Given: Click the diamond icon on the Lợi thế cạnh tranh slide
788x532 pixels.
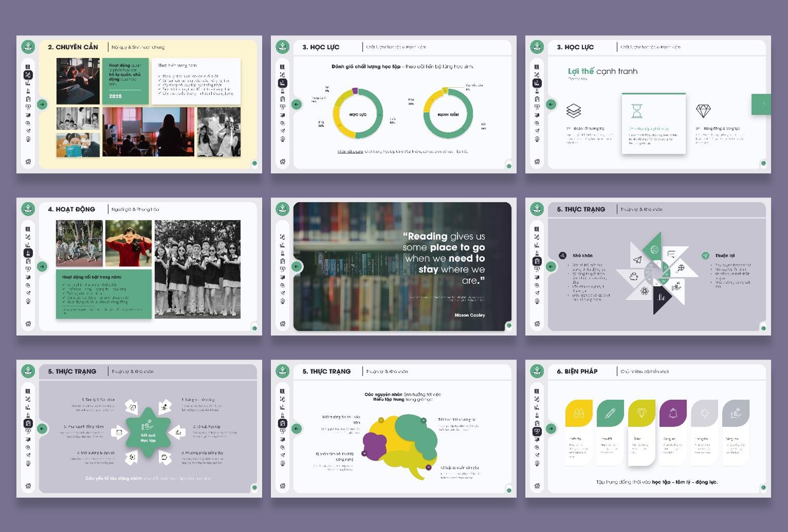Looking at the screenshot, I should (703, 111).
